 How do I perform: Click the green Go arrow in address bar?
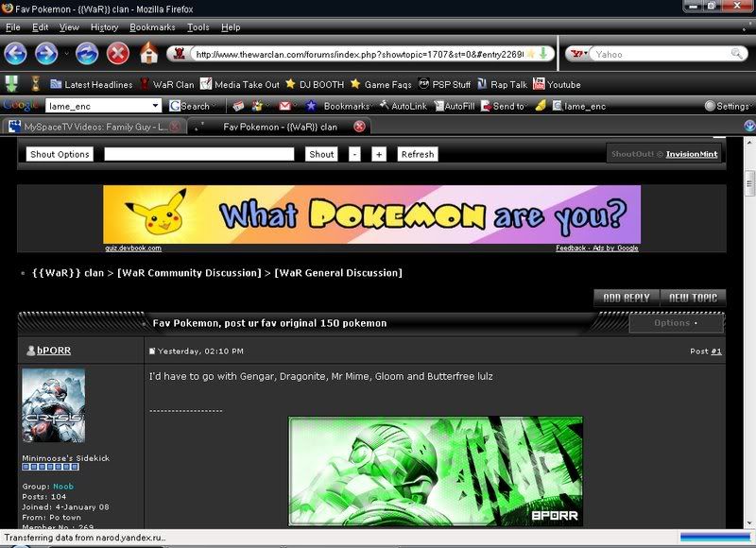tap(543, 54)
